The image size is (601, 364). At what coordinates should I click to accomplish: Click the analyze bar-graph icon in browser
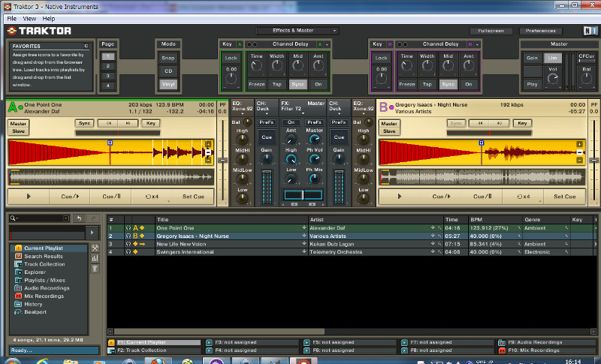(x=95, y=258)
